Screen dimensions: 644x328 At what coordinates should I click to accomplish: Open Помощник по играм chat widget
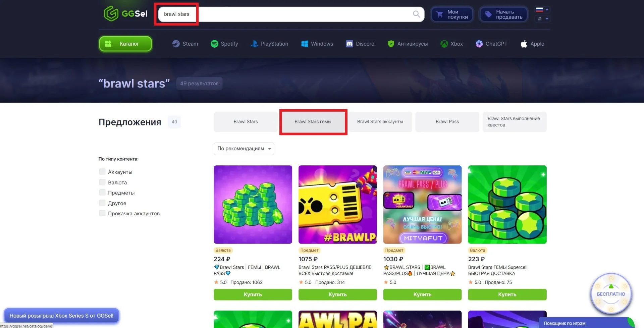[x=586, y=323]
